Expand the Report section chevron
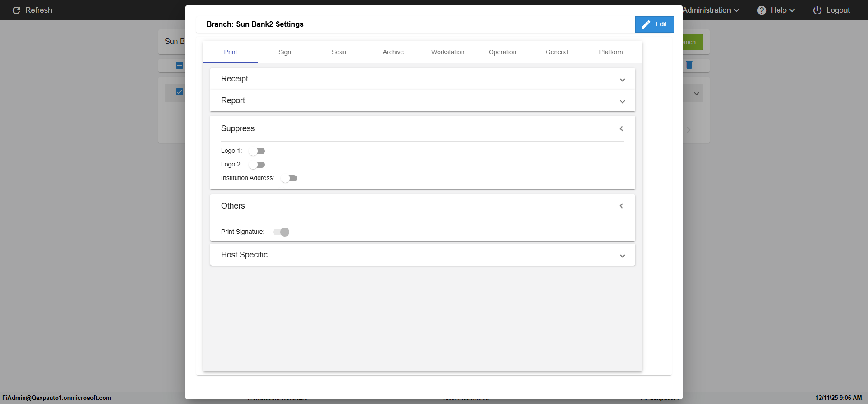Viewport: 868px width, 404px height. [622, 101]
